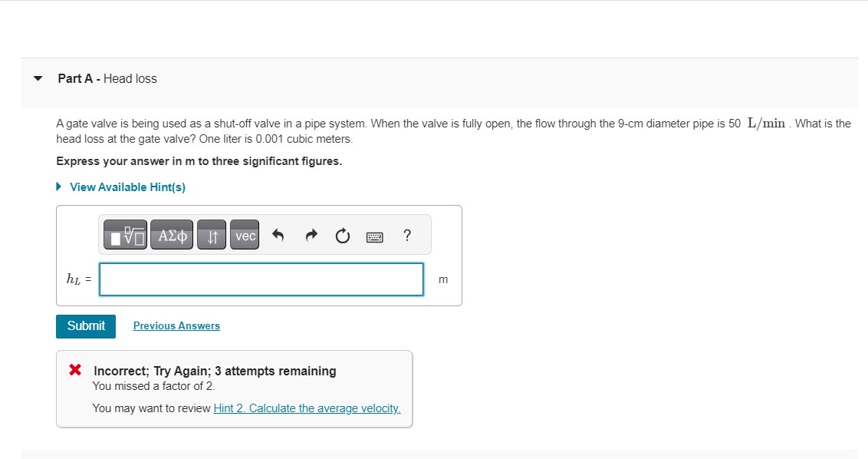
Task: Undo the last equation edit
Action: 278,236
